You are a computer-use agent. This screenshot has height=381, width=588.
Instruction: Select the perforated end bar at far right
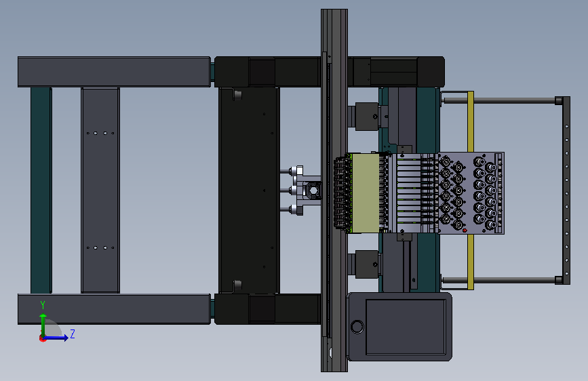click(x=566, y=190)
